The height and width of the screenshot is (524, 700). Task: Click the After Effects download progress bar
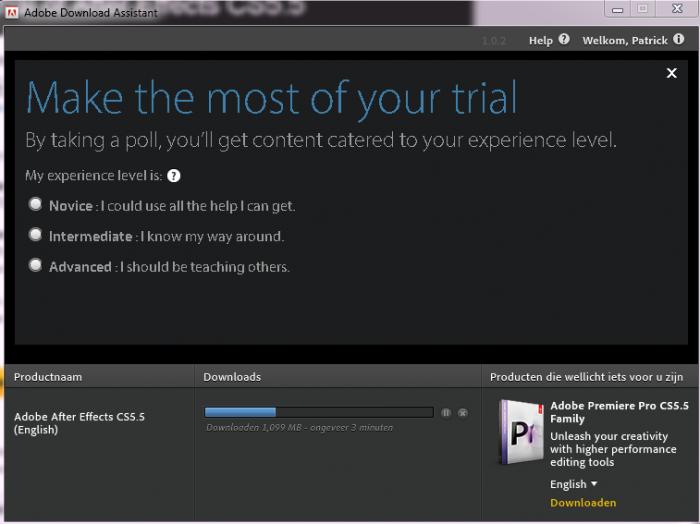click(x=318, y=412)
